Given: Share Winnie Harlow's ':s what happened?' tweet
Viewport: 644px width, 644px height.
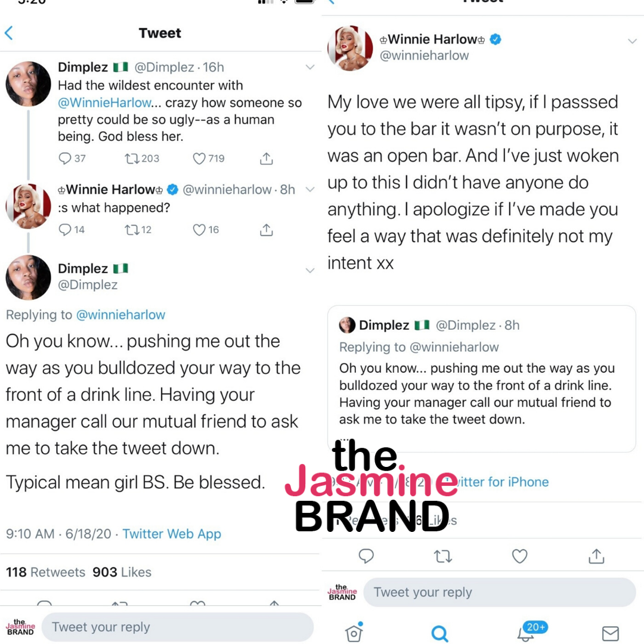Looking at the screenshot, I should pyautogui.click(x=267, y=230).
